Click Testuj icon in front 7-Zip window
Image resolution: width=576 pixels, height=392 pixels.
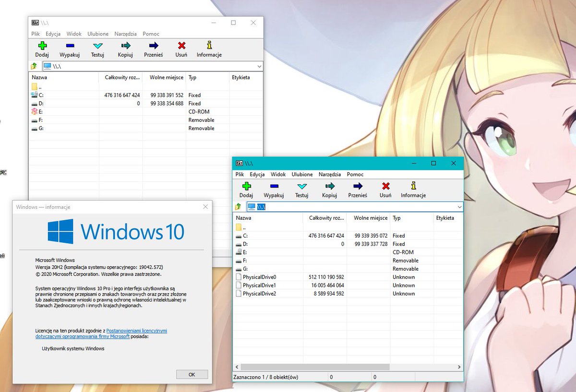301,186
